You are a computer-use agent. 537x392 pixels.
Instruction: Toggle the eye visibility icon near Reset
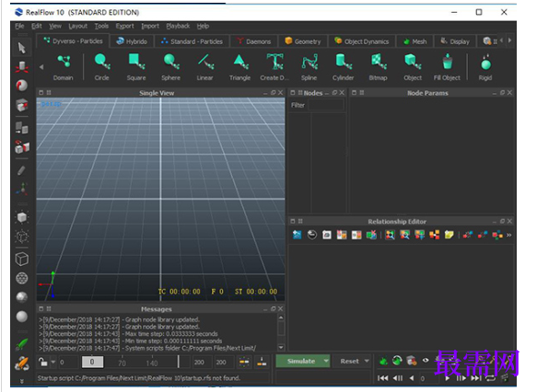point(426,360)
